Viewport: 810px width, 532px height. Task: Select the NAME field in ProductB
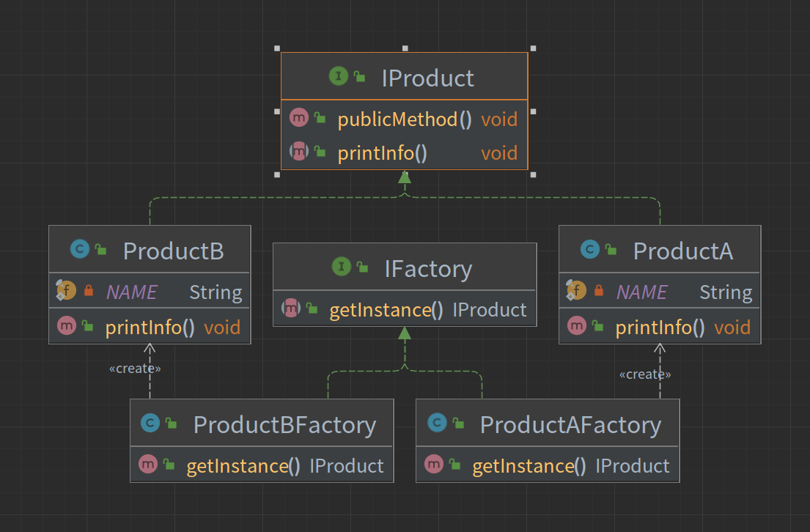[132, 292]
